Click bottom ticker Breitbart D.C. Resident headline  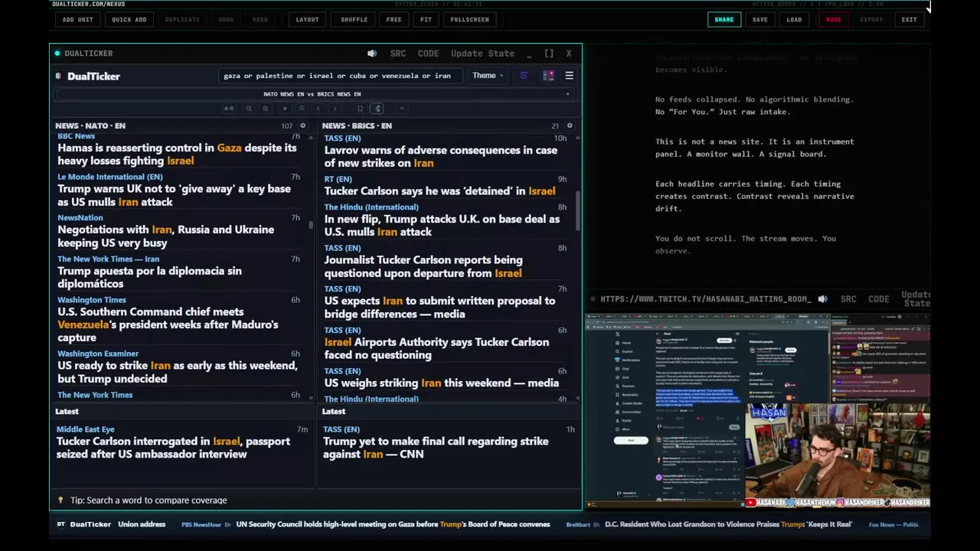coord(728,524)
